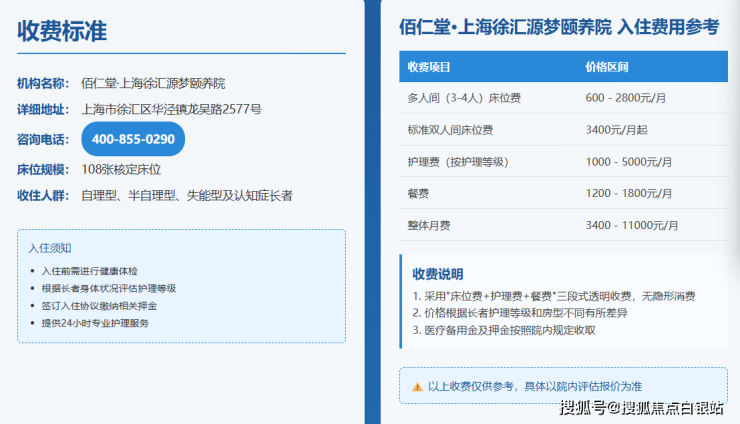Click the 详细地址 label
Screen dimensions: 740x424
(x=43, y=110)
